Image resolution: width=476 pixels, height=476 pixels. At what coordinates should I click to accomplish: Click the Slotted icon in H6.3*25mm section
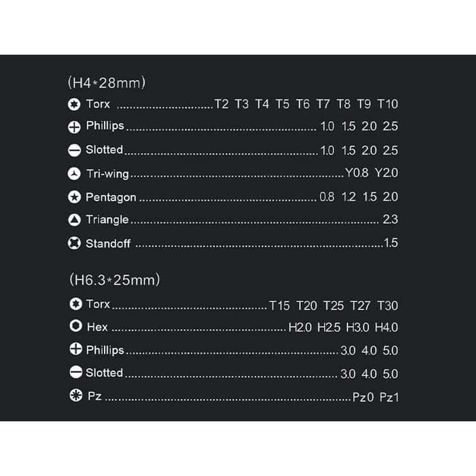tap(76, 372)
